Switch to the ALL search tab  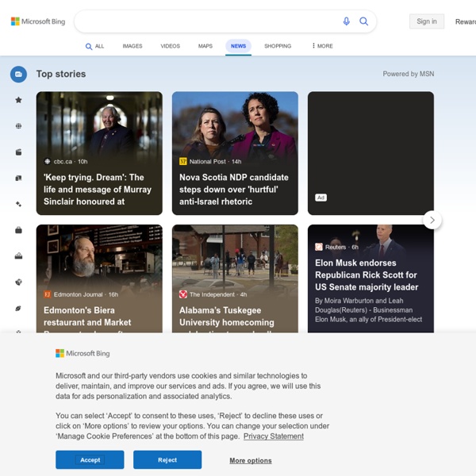tap(94, 46)
